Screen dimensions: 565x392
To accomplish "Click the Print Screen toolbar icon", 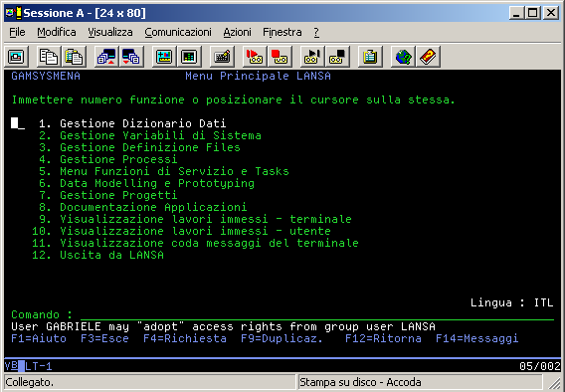I will (x=17, y=57).
